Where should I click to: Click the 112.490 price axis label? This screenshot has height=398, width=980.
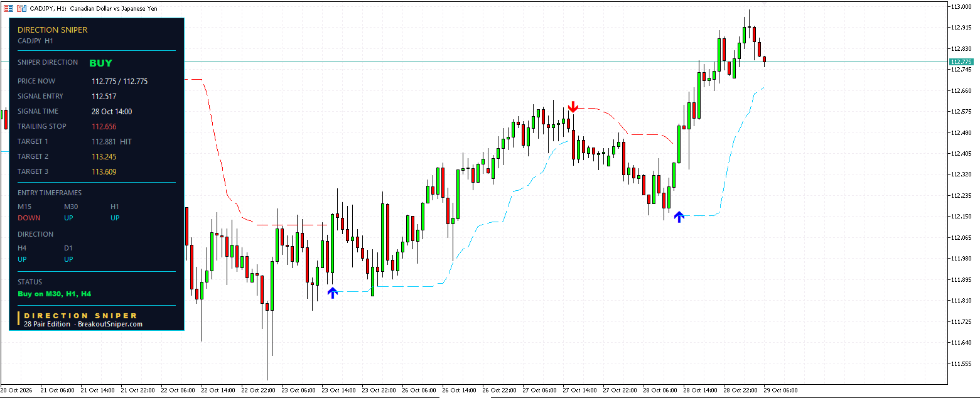(962, 132)
